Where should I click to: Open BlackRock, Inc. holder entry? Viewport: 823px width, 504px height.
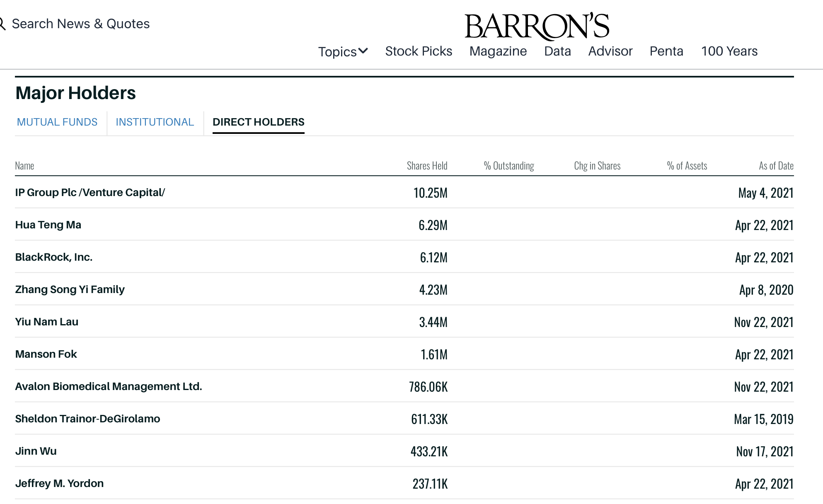(54, 257)
